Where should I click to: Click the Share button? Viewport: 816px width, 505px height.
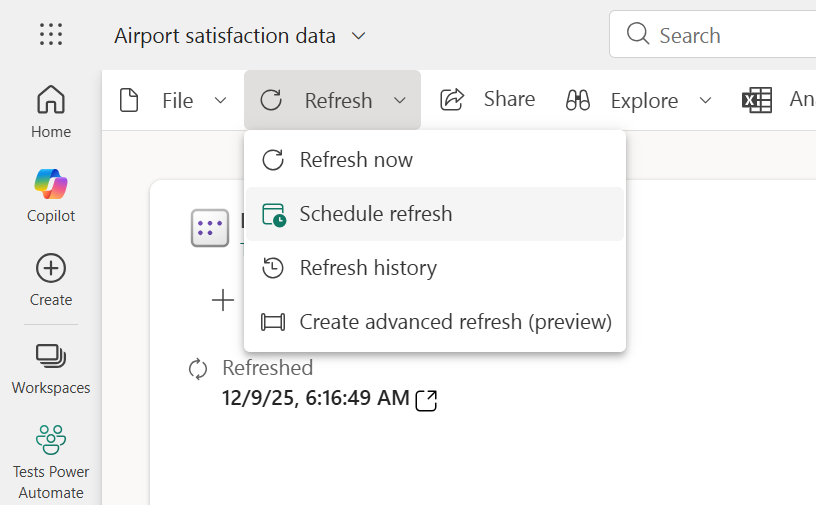[x=488, y=99]
